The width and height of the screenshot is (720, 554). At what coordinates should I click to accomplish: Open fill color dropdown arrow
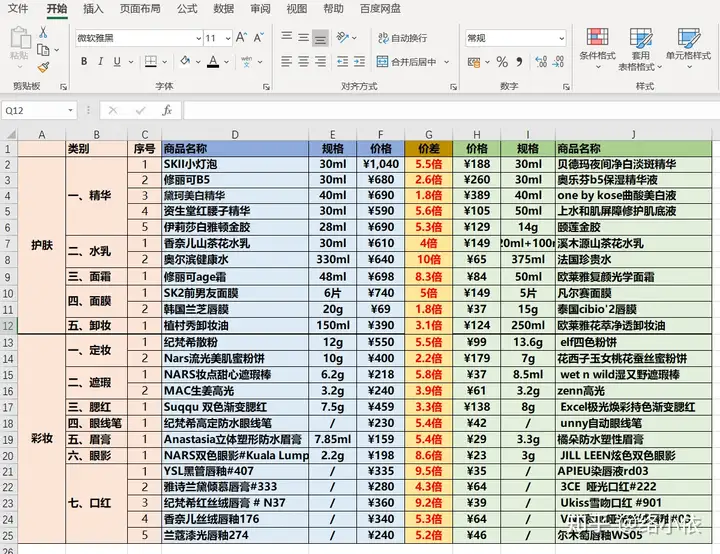(198, 62)
